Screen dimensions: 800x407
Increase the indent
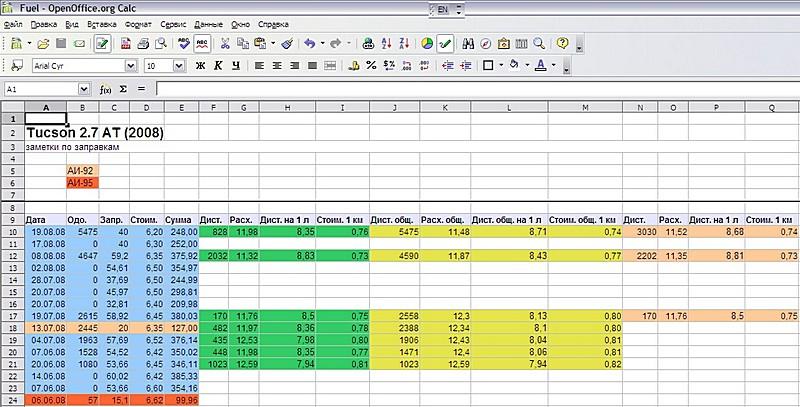(465, 66)
